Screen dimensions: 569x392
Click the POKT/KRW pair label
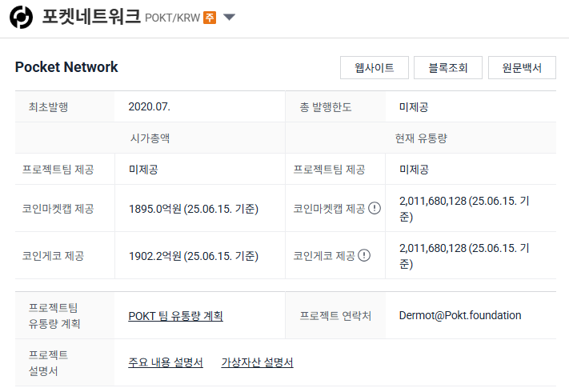pyautogui.click(x=172, y=18)
